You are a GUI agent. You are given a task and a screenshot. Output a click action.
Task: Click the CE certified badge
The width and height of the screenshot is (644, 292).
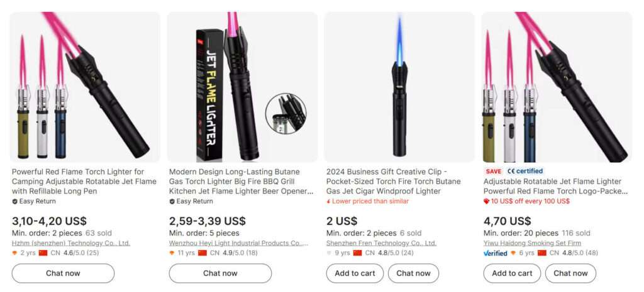525,171
